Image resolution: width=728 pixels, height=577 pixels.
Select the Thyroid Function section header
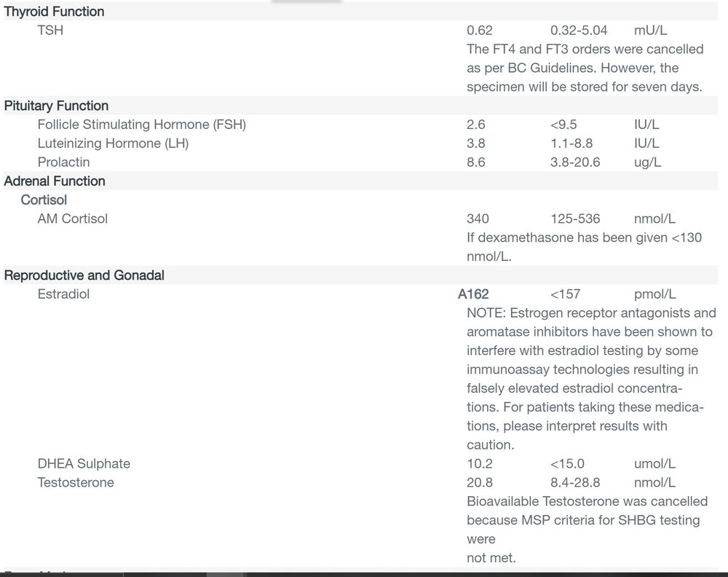(54, 12)
